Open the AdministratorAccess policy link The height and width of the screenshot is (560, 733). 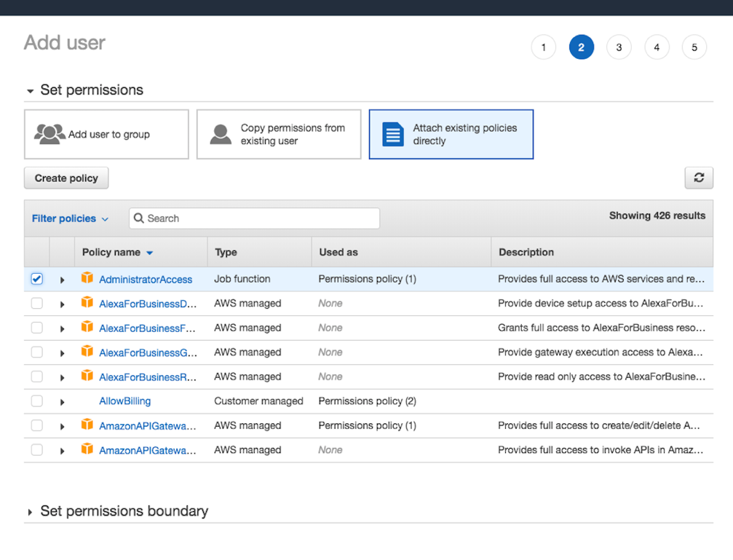pos(146,280)
